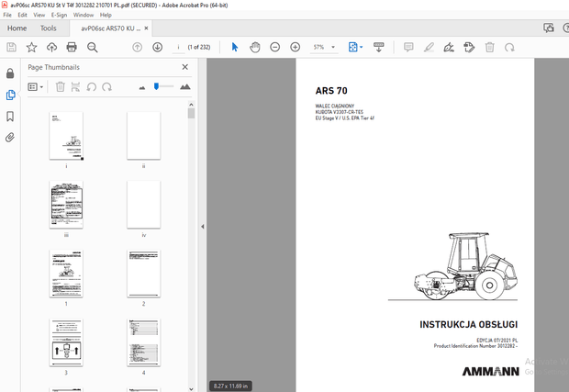Select the page iv thumbnail
The image size is (569, 392).
tap(144, 205)
